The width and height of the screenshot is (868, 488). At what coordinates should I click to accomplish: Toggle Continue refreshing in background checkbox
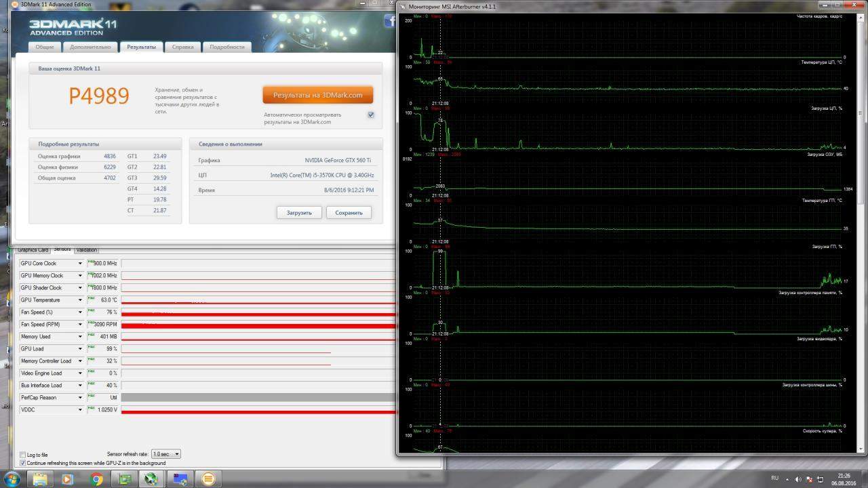point(23,463)
